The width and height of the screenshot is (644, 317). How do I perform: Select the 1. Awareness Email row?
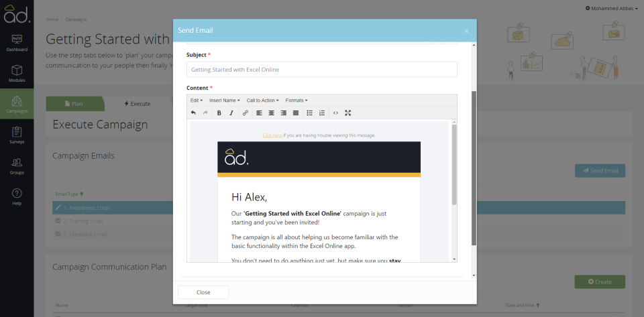pos(339,208)
